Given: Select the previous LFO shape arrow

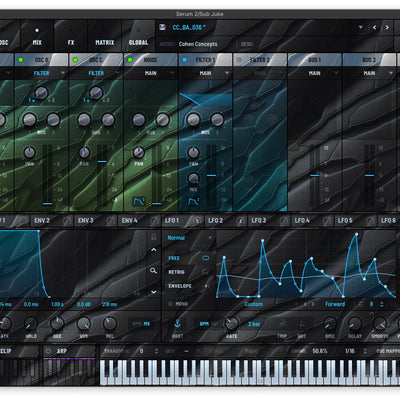Looking at the screenshot, I should click(304, 304).
